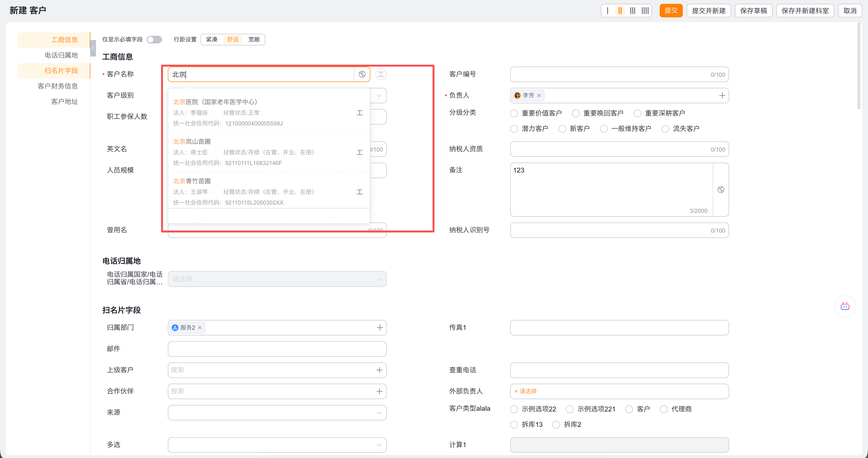
Task: Toggle 仅显示必填字段 switch
Action: pos(154,40)
